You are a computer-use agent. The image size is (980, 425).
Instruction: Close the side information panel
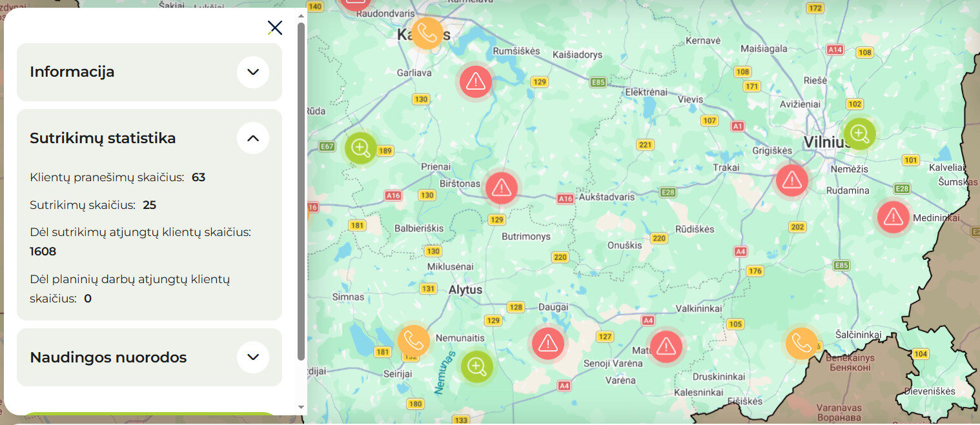tap(275, 27)
